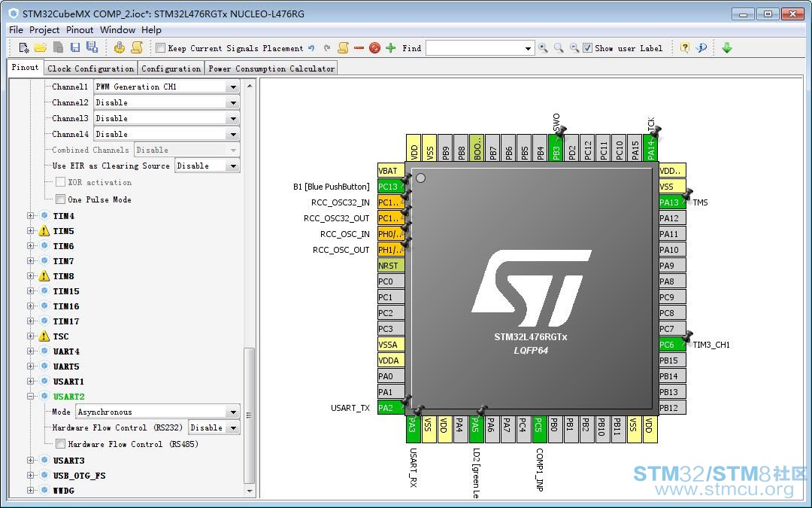Click the zoom in magnifier icon
Viewport: 812px width, 508px height.
coord(543,48)
